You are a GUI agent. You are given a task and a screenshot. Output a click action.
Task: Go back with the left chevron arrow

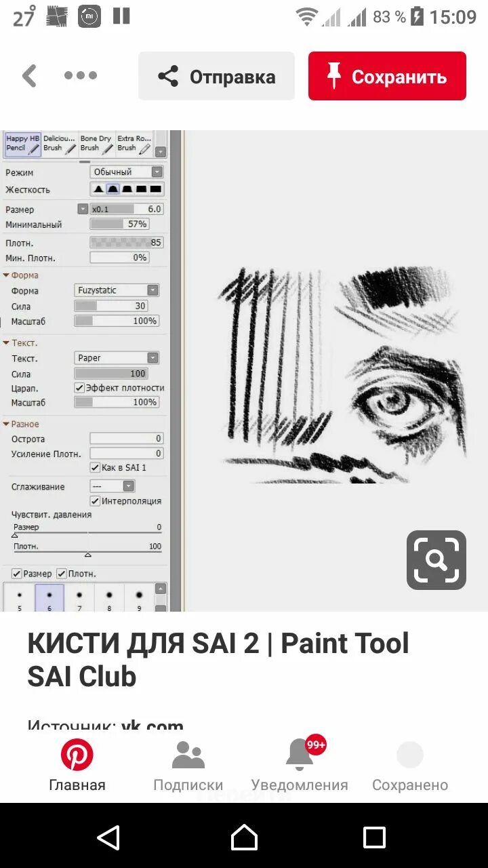(29, 76)
